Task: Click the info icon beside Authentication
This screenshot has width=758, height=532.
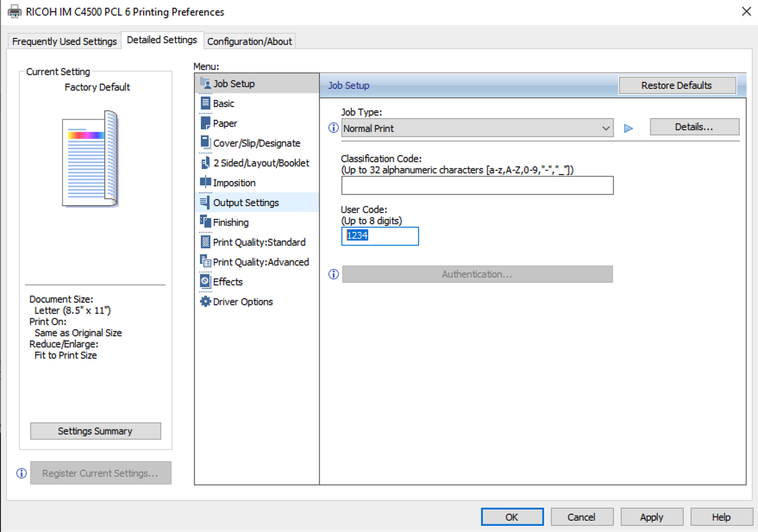Action: [334, 274]
